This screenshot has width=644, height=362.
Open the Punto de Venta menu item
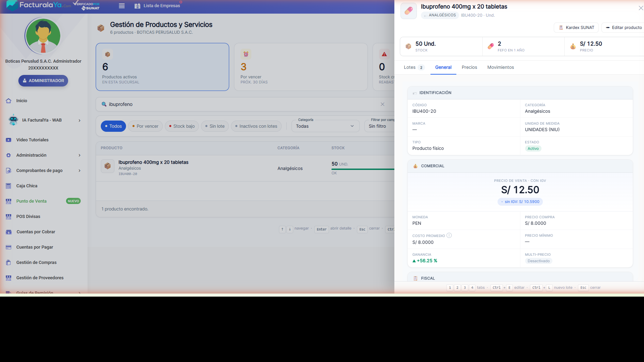[x=31, y=201]
